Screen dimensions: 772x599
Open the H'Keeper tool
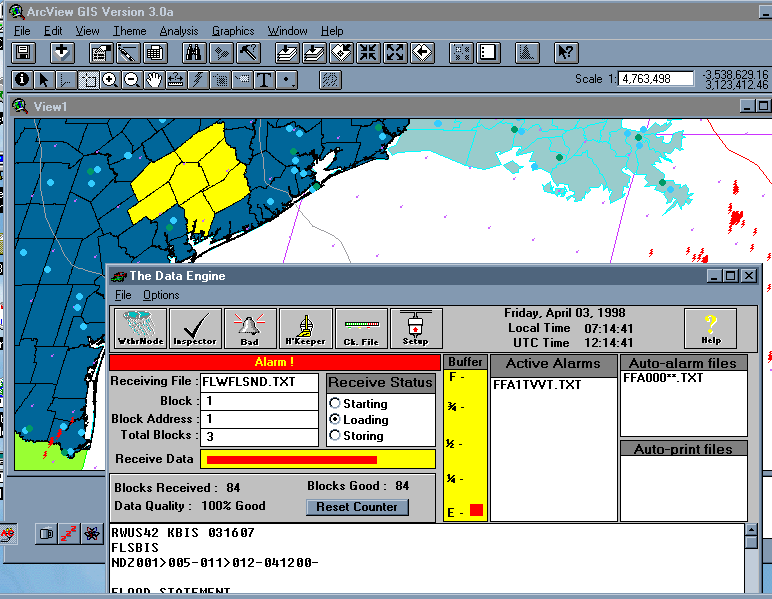(305, 328)
